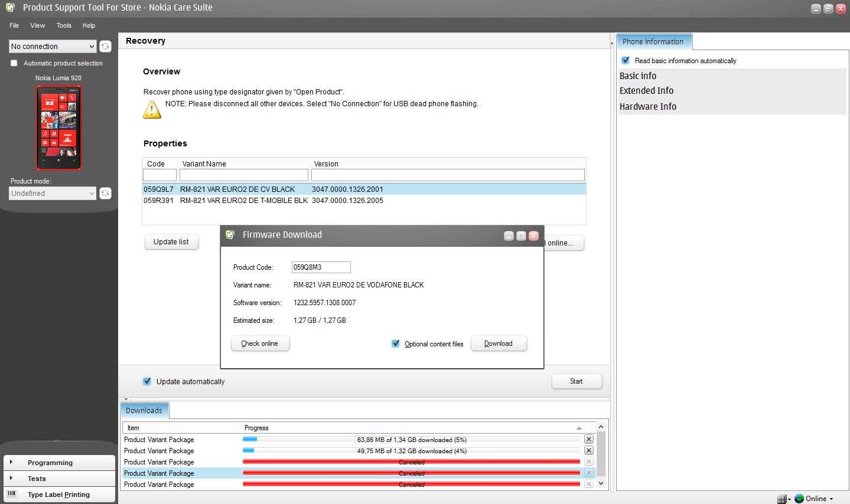Click the Variant Name filter field
The height and width of the screenshot is (504, 850).
click(x=244, y=175)
